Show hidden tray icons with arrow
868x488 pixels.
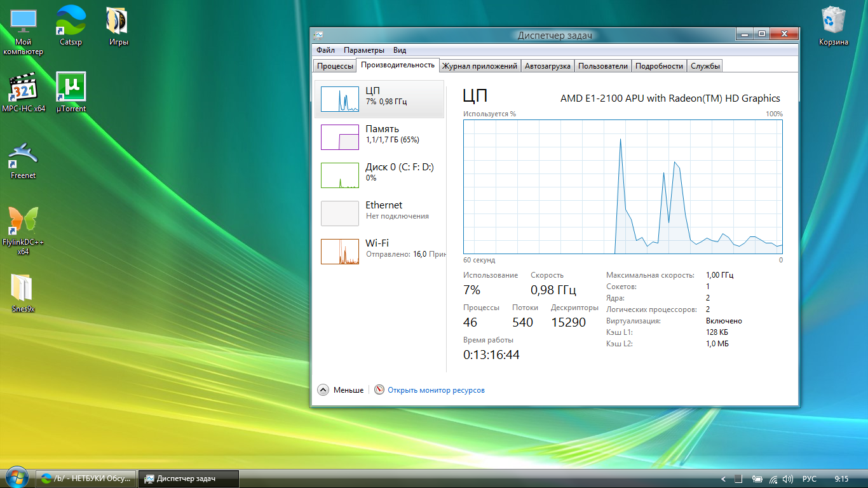(723, 478)
